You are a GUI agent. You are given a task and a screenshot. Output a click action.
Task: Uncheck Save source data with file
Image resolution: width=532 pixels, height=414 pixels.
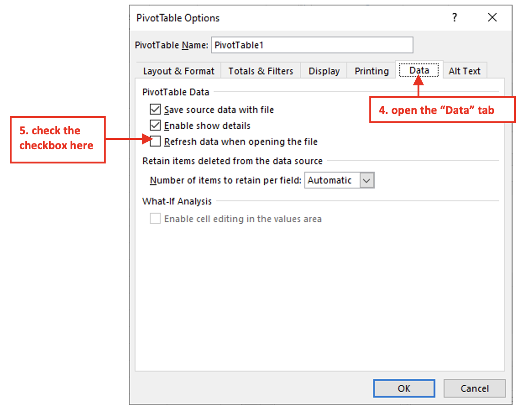coord(155,110)
